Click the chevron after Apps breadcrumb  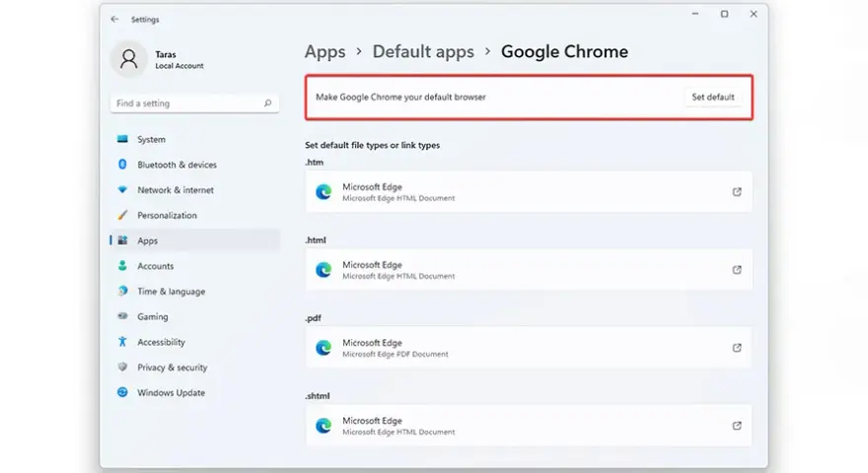tap(359, 51)
